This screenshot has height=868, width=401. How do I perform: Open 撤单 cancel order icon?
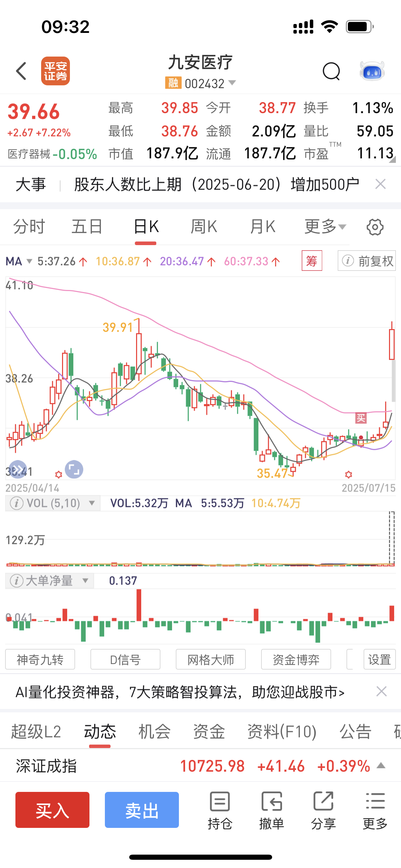[272, 810]
